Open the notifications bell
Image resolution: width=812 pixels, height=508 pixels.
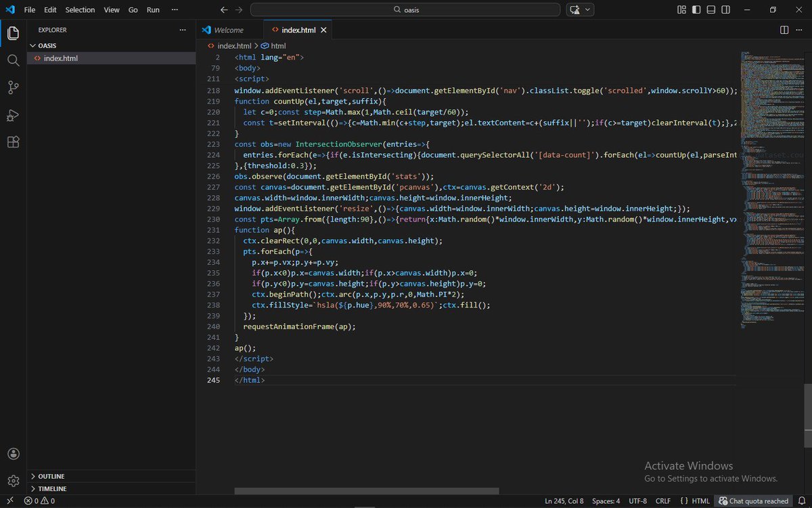pyautogui.click(x=800, y=501)
